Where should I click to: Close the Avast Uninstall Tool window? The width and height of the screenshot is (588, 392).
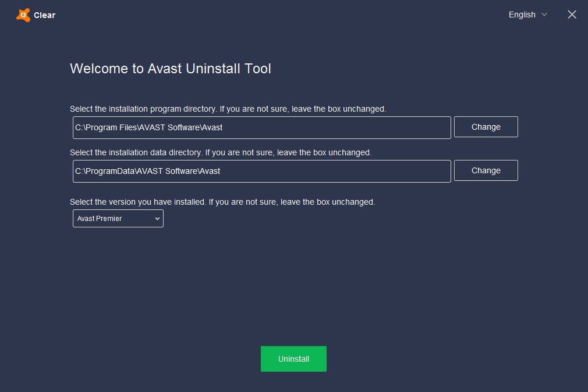click(572, 15)
